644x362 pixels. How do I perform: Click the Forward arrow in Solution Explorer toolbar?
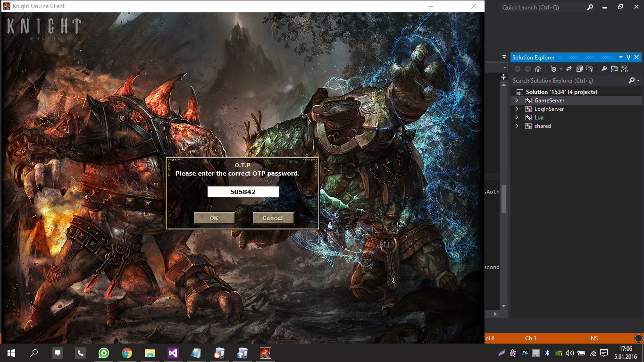coord(528,69)
